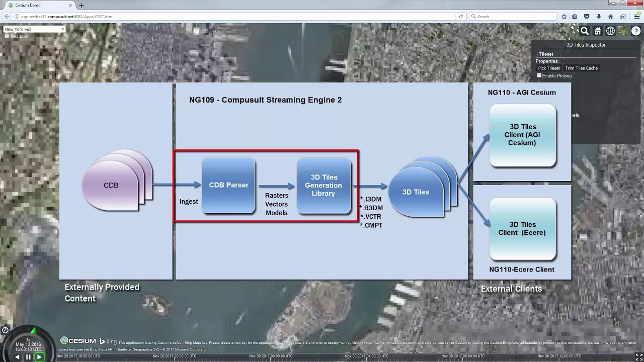Reload the page

point(461,17)
